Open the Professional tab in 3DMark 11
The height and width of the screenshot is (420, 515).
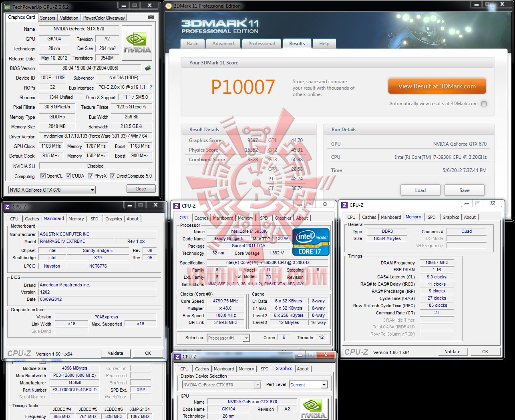[262, 44]
